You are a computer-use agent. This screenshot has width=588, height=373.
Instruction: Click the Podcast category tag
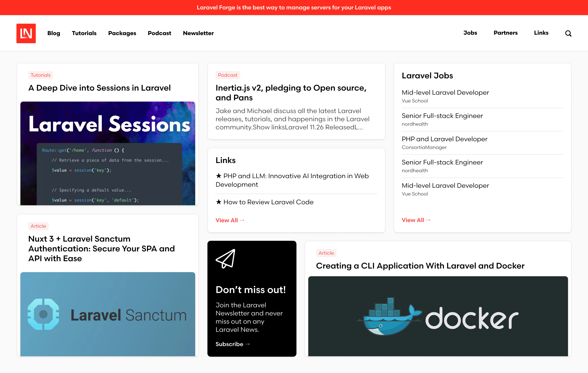(228, 75)
